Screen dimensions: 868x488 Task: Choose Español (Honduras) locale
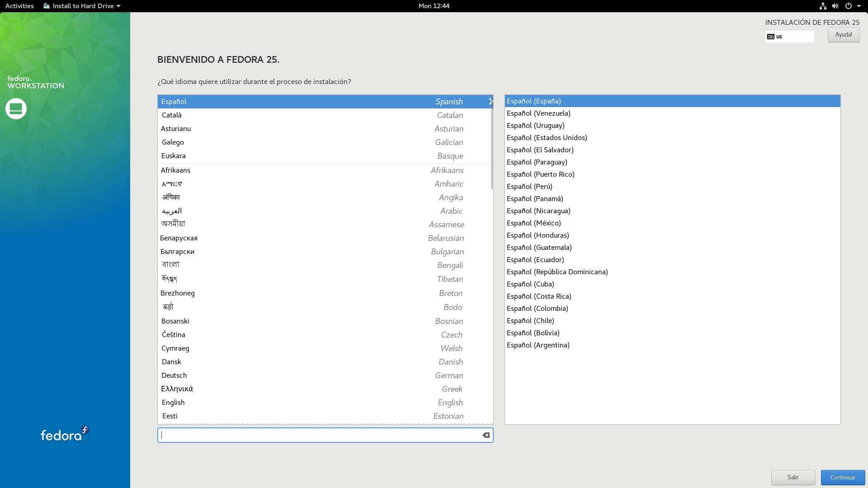tap(673, 235)
